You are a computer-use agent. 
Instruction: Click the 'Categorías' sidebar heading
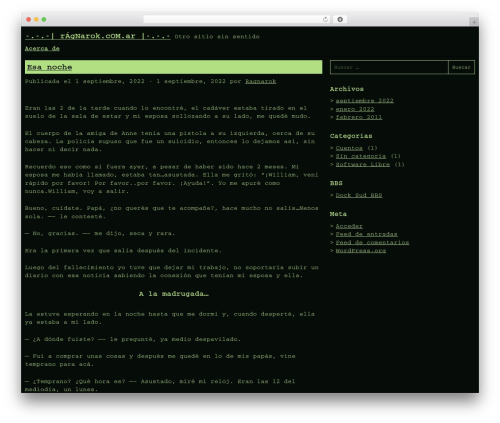(351, 136)
